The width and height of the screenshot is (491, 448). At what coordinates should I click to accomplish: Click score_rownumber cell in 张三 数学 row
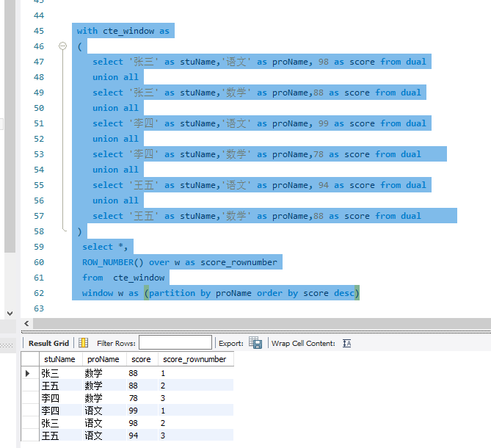(196, 373)
